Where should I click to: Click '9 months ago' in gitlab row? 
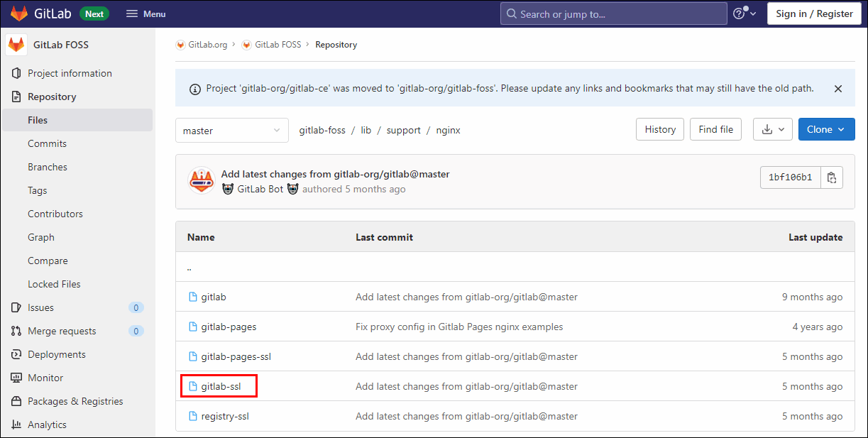pos(813,297)
